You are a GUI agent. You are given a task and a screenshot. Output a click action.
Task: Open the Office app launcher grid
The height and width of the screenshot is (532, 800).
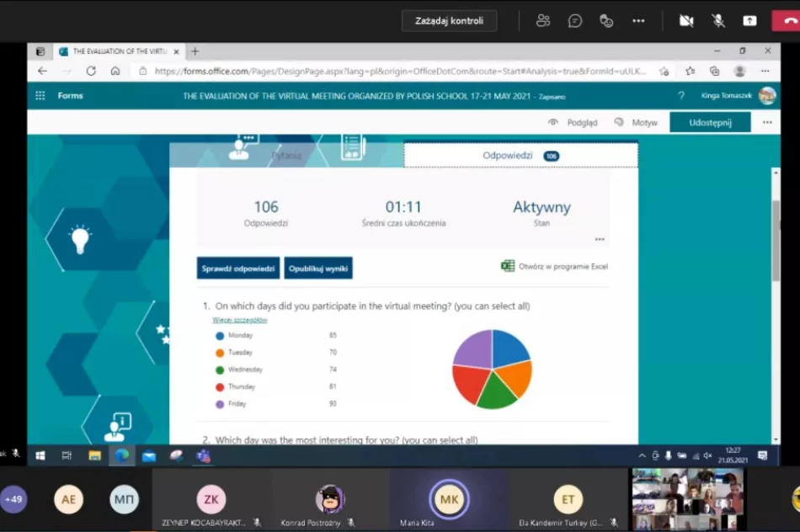pos(40,96)
